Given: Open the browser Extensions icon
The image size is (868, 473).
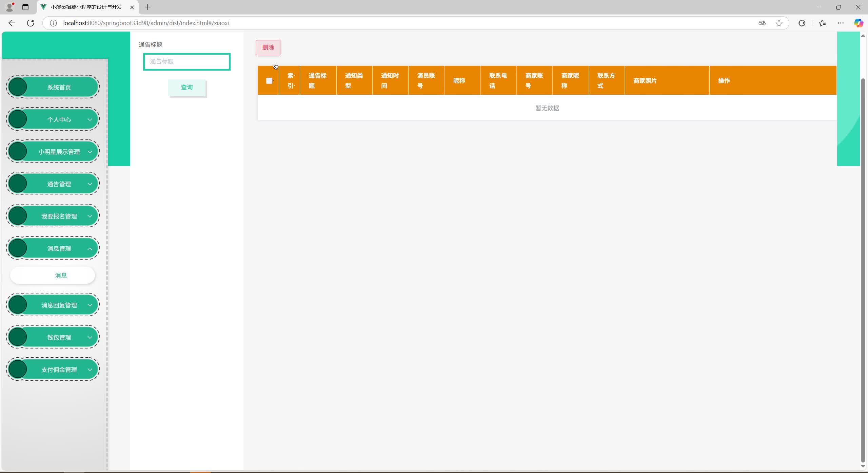Looking at the screenshot, I should [801, 23].
